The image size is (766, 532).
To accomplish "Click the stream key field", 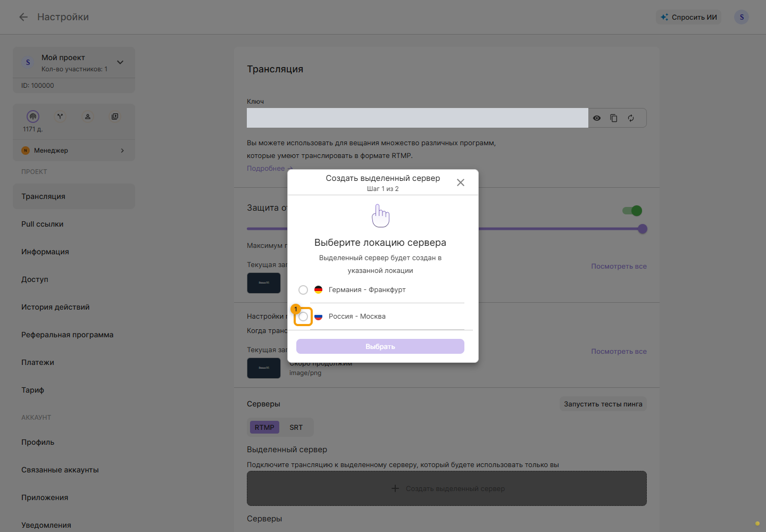I will (x=418, y=118).
